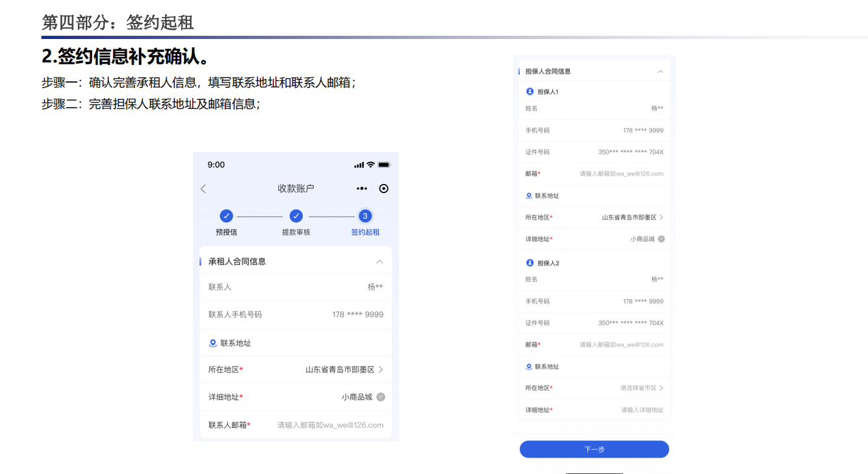Click the battery icon in phone status bar
This screenshot has width=868, height=474.
point(384,165)
